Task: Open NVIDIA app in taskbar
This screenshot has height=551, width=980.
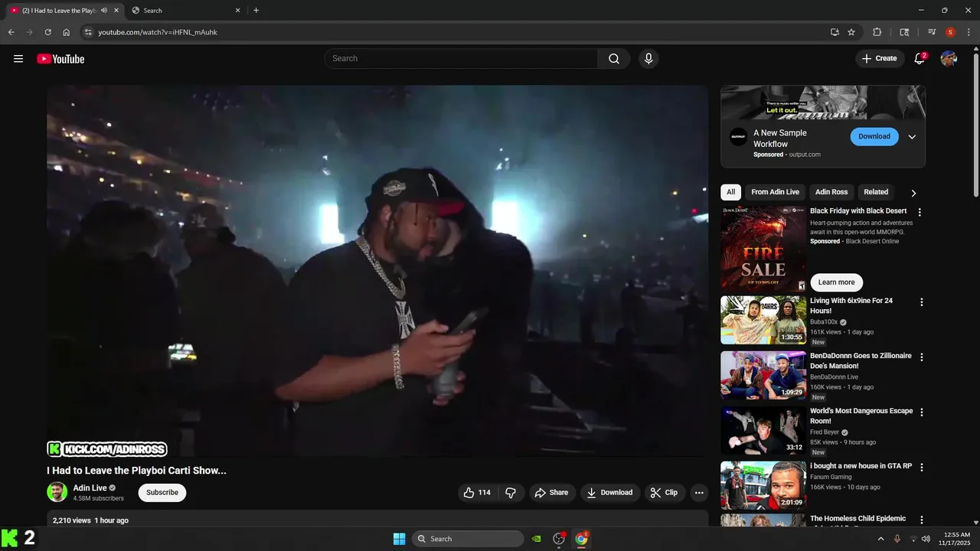Action: 537,539
